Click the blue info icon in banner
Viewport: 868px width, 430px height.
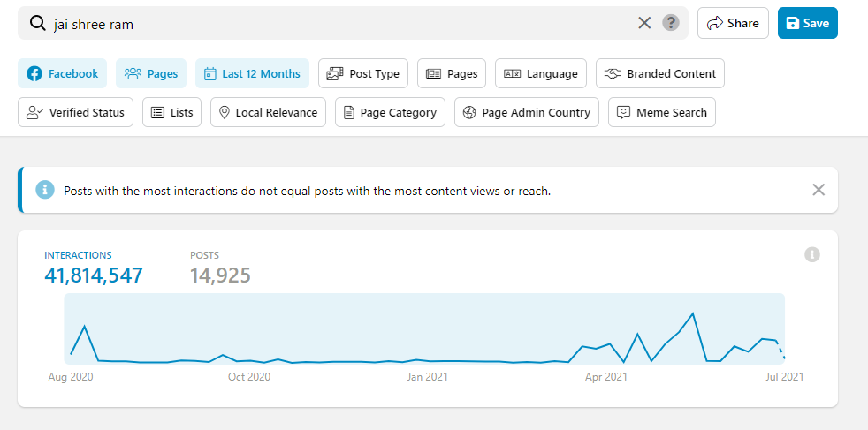pyautogui.click(x=44, y=190)
